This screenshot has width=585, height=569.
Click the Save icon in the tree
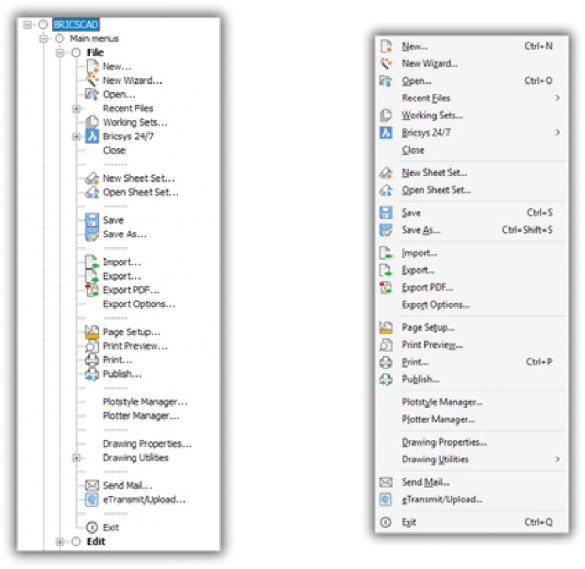pyautogui.click(x=92, y=220)
